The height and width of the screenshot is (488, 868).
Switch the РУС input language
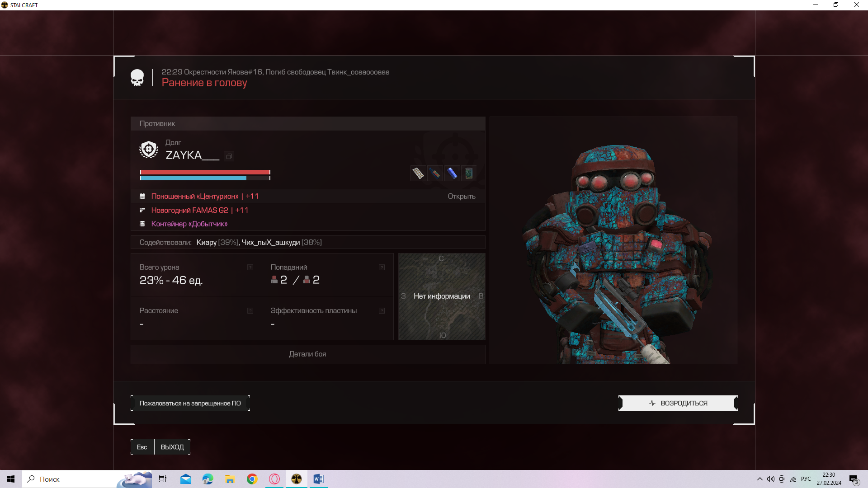point(806,479)
